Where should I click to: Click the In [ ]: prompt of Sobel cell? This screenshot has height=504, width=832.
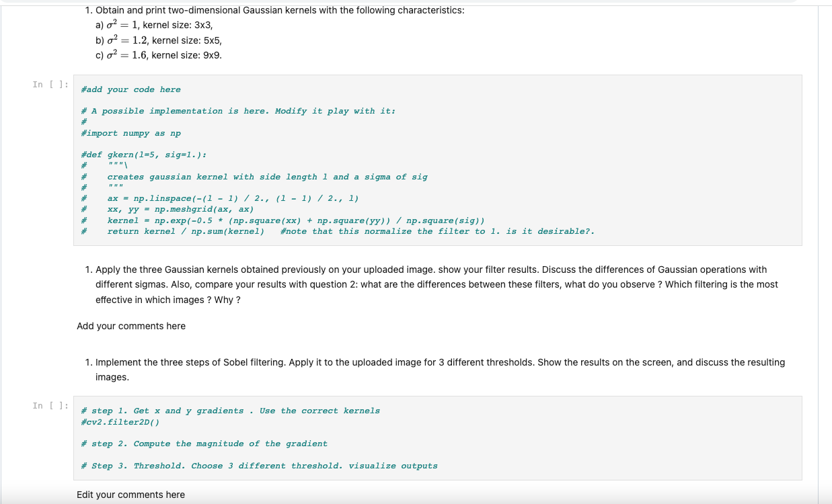tap(50, 406)
